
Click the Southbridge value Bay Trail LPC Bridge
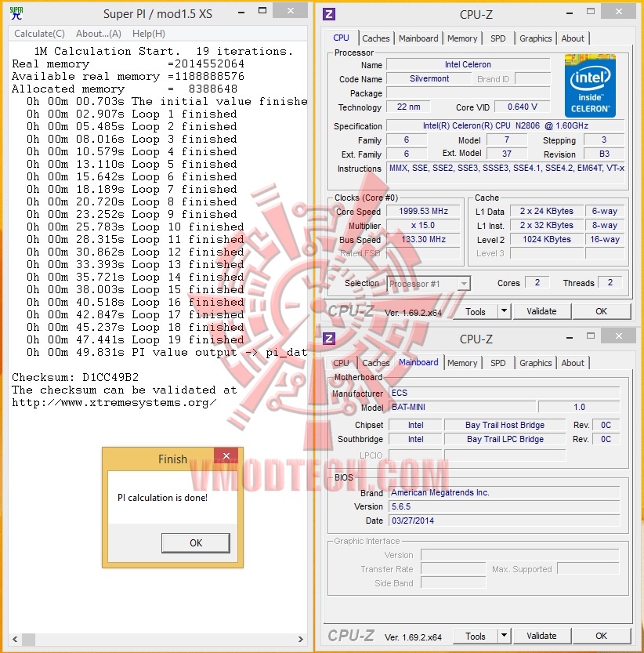pos(505,439)
